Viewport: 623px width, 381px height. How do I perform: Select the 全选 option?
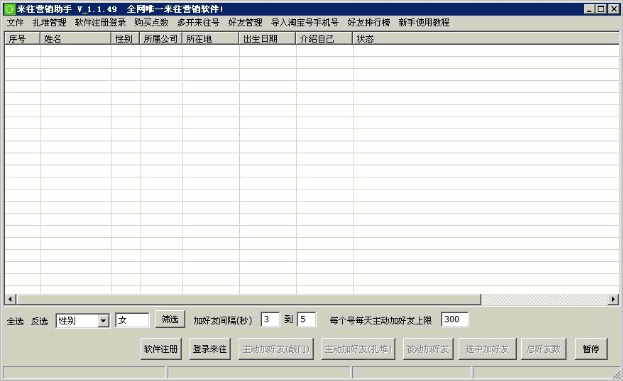click(15, 321)
